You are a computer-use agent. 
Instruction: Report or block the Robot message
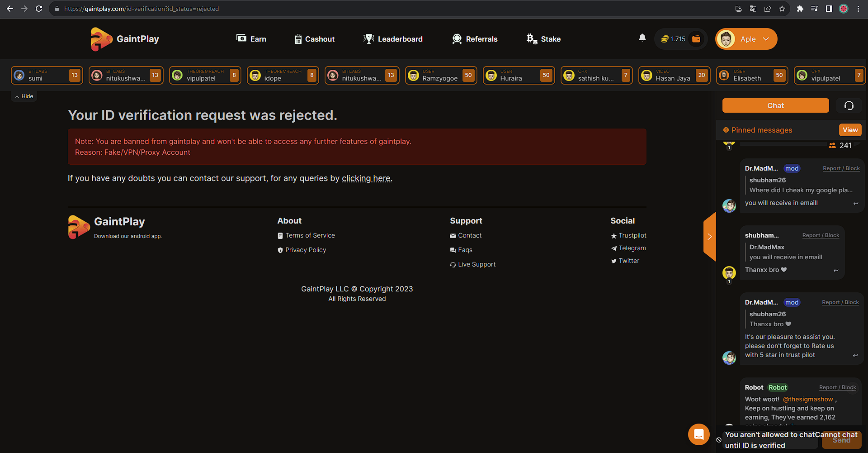click(x=838, y=387)
